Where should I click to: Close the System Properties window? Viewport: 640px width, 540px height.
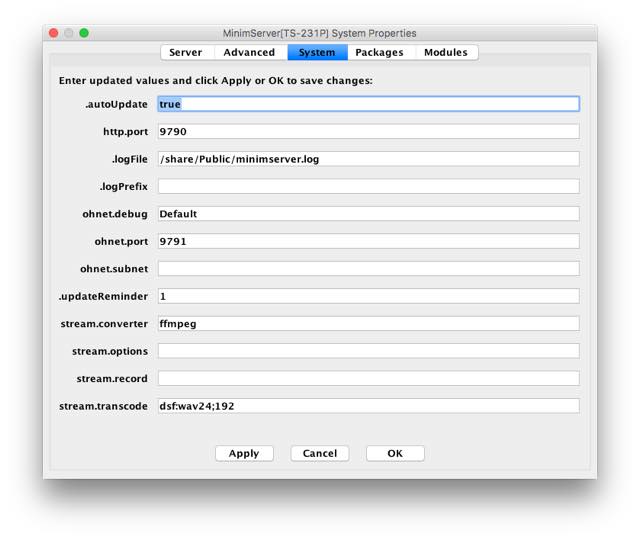(x=53, y=33)
